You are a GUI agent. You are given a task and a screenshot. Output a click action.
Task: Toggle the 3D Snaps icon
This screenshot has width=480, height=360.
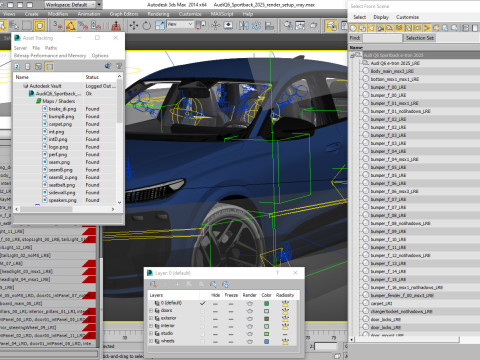58,25
